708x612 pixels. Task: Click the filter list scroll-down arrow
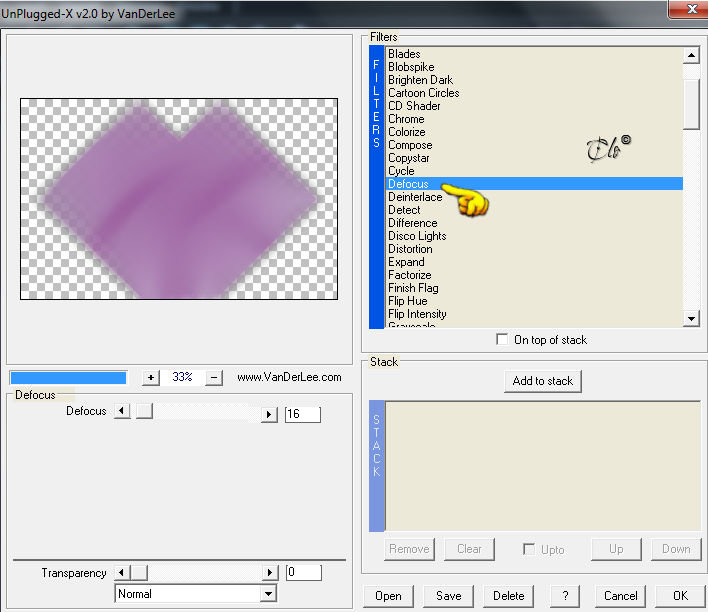coord(691,318)
